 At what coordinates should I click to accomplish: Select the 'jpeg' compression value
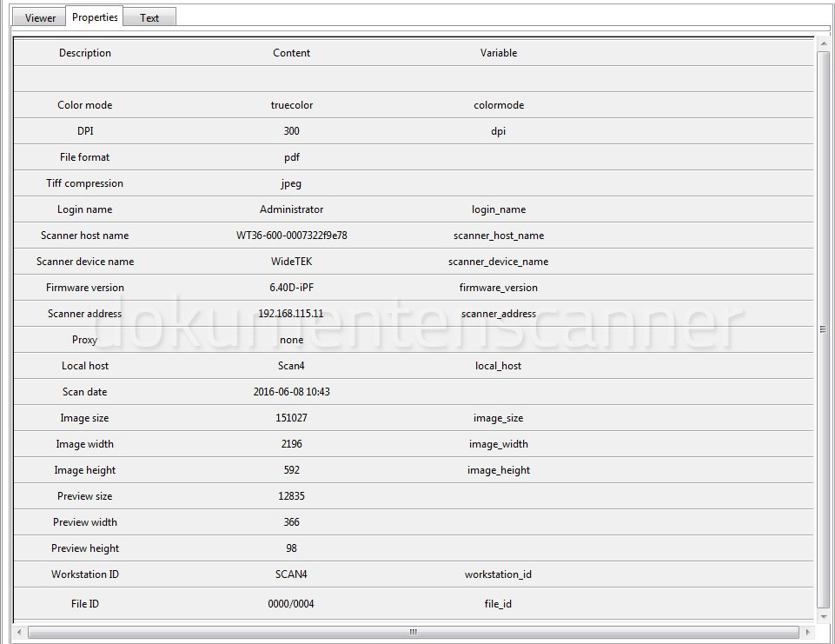coord(291,183)
